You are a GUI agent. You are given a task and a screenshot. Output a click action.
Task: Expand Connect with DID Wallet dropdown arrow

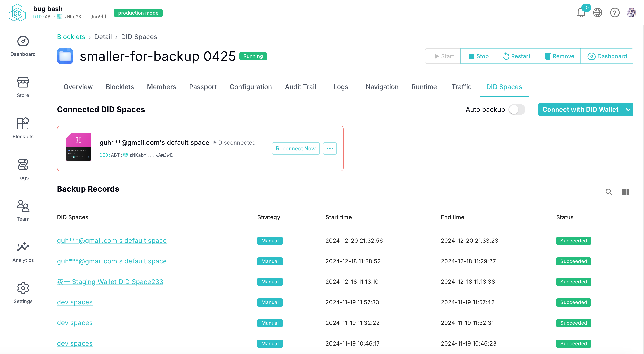tap(628, 110)
